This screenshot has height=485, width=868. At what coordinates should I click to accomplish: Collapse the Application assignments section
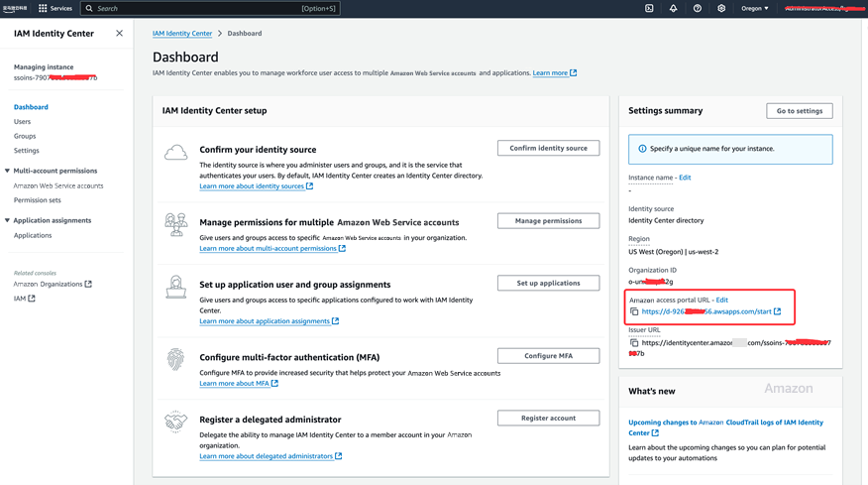coord(7,220)
